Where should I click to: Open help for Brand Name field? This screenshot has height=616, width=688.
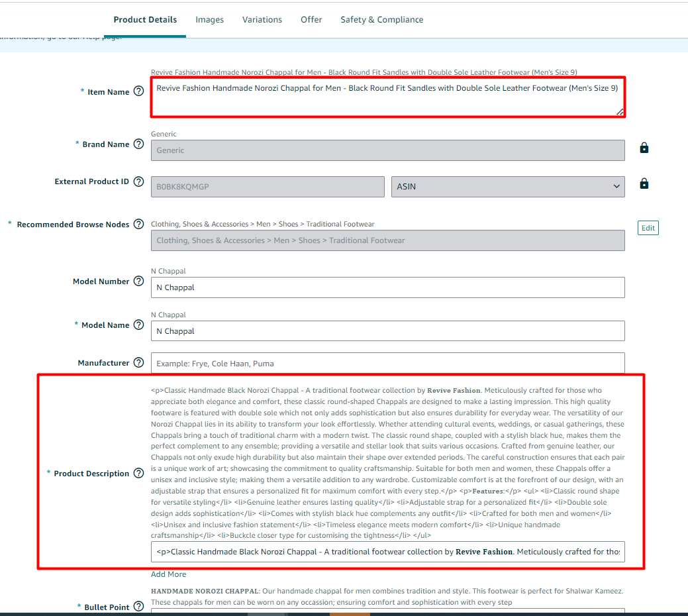(138, 144)
